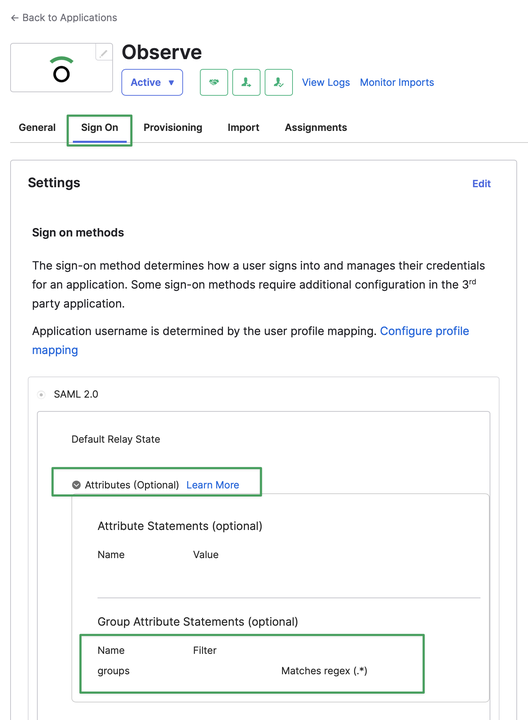Click Learn More beside Attributes
This screenshot has width=528, height=720.
pyautogui.click(x=213, y=485)
